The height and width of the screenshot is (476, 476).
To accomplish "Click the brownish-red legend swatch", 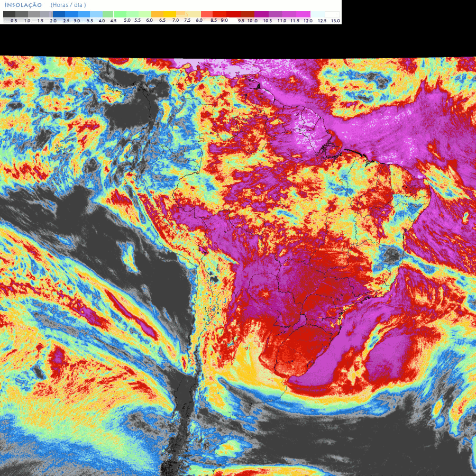I will (248, 14).
